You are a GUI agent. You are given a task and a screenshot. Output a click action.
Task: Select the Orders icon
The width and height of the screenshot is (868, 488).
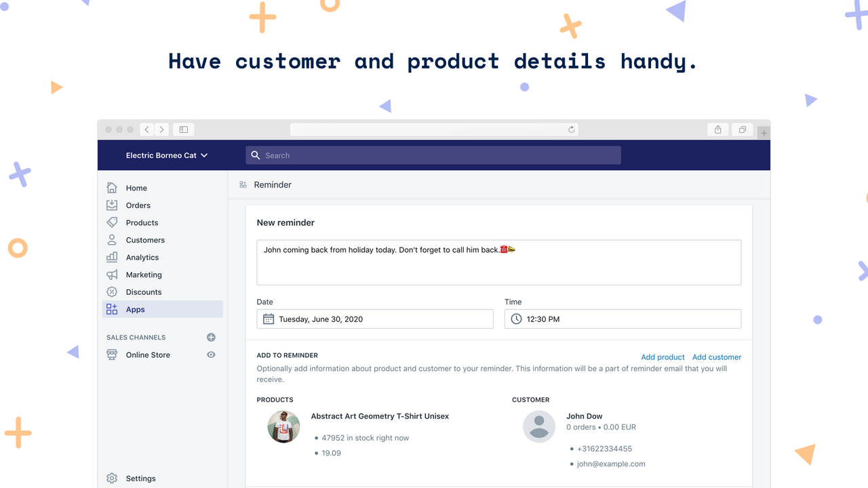tap(111, 205)
